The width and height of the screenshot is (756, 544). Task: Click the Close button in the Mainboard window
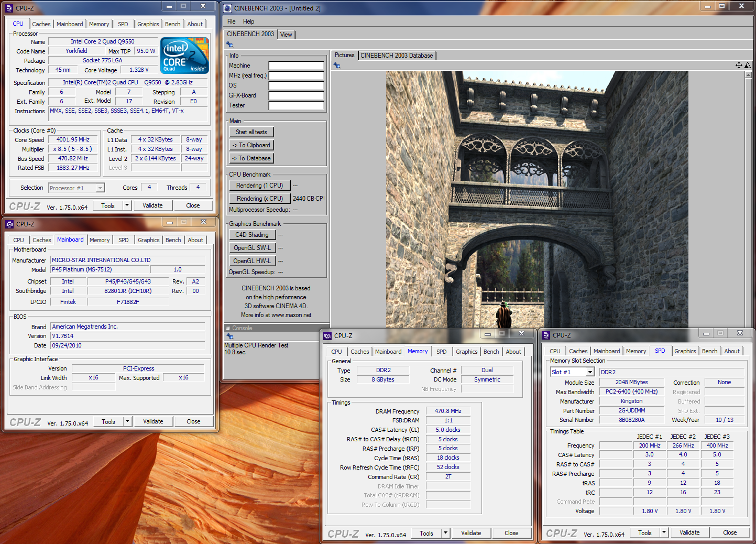(x=193, y=421)
